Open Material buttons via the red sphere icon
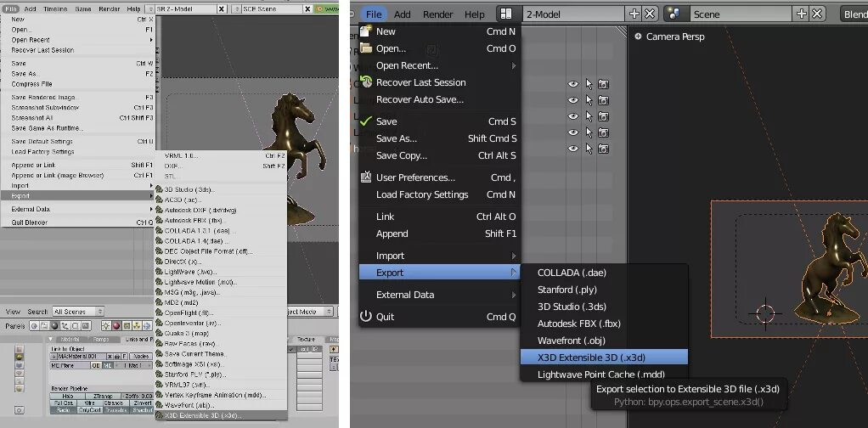868x428 pixels. pyautogui.click(x=116, y=326)
